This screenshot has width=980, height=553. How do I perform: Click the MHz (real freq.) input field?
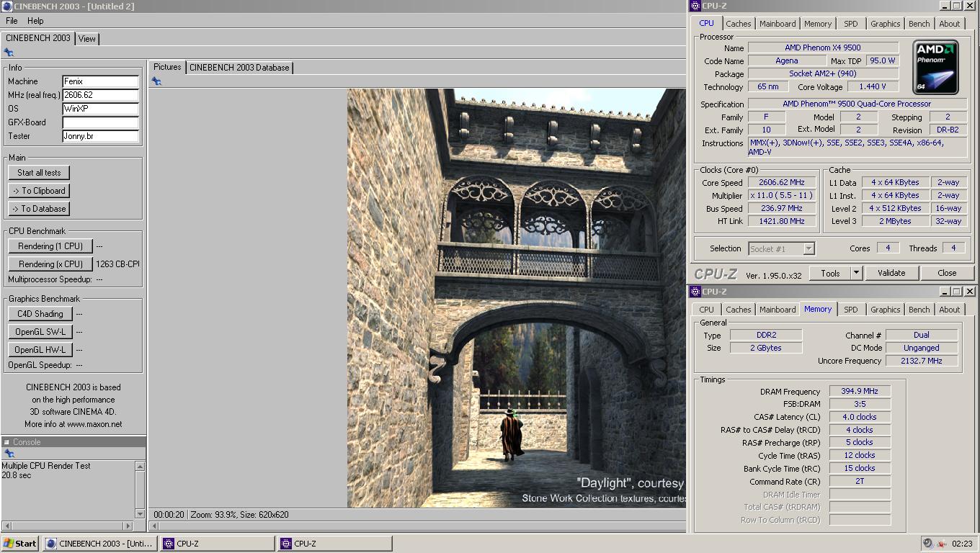point(100,95)
